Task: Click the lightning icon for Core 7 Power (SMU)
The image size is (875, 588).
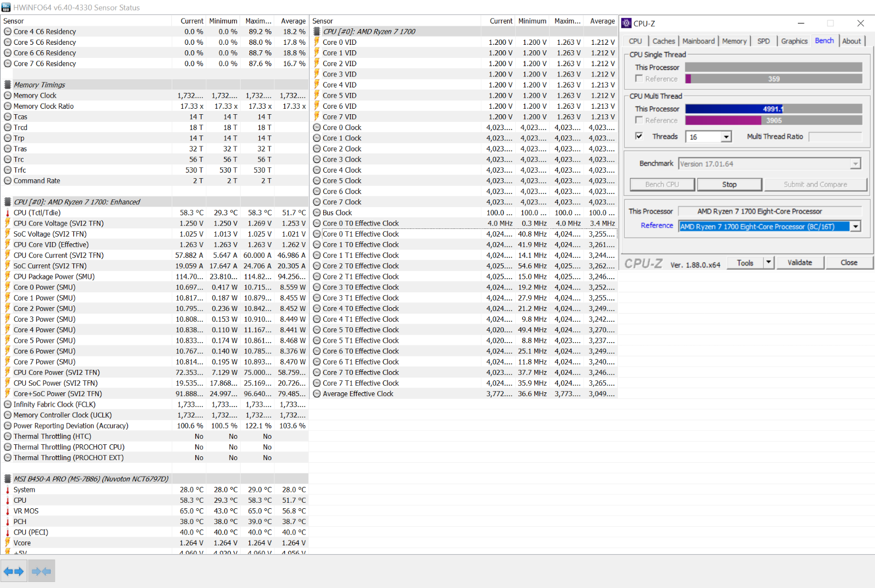Action: coord(8,362)
